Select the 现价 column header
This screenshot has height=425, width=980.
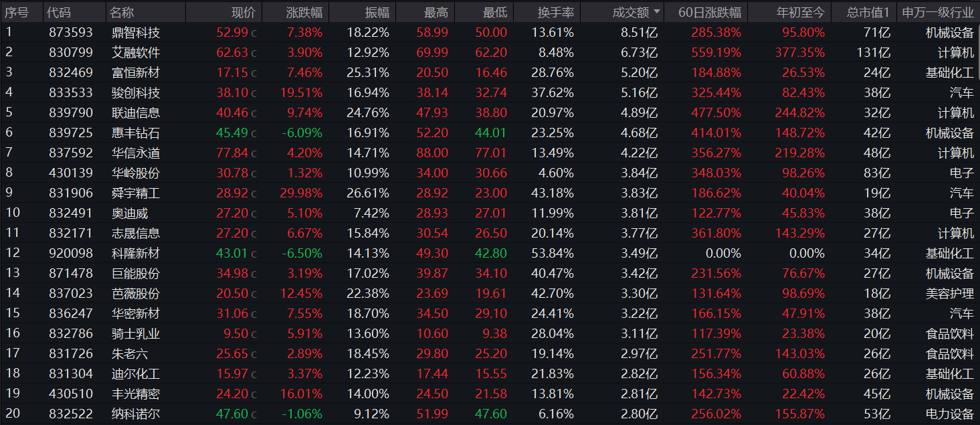pyautogui.click(x=243, y=12)
